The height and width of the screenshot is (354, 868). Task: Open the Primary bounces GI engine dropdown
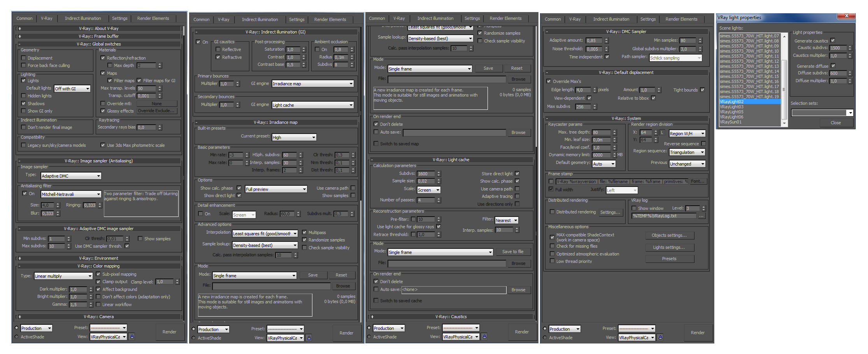(313, 84)
